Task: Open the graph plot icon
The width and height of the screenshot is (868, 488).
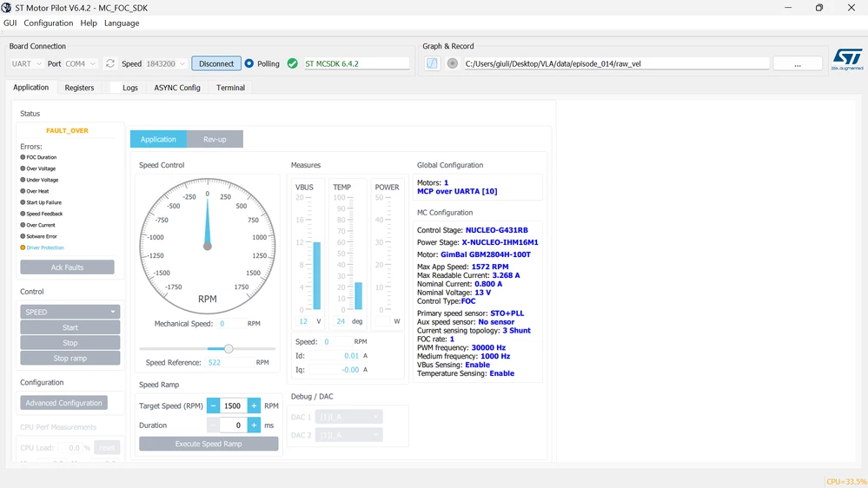Action: click(432, 63)
